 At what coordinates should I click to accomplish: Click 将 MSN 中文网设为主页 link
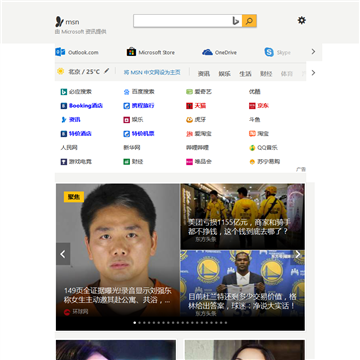(152, 72)
